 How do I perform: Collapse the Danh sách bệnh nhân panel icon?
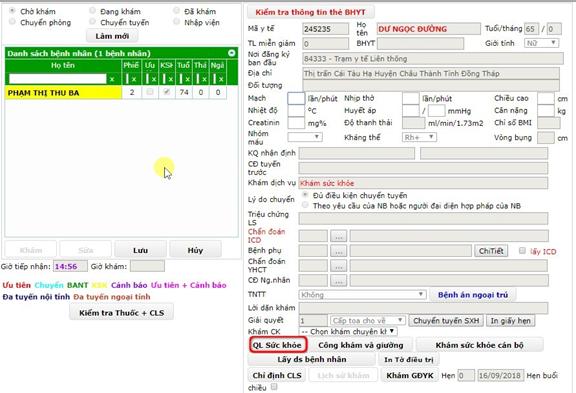click(x=231, y=53)
